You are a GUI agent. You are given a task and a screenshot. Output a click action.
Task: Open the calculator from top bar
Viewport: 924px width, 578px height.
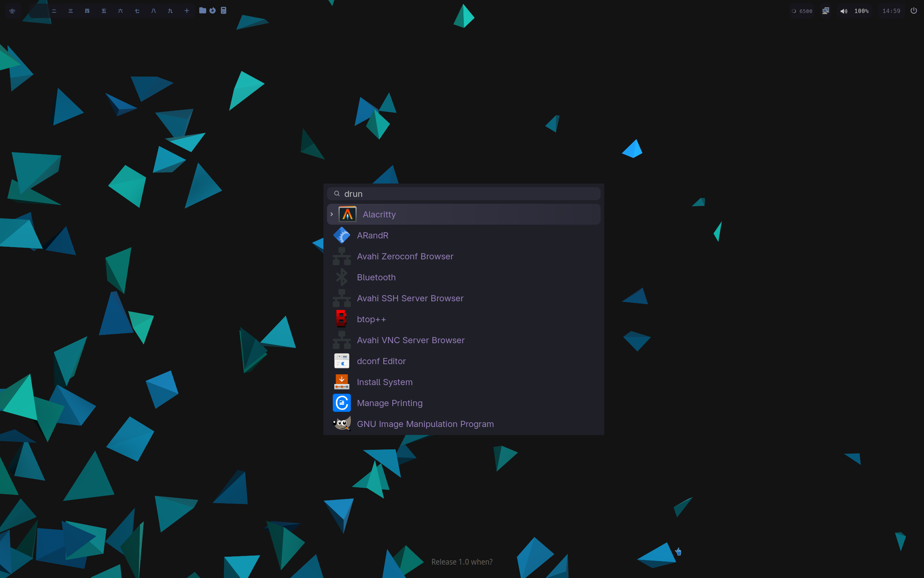pos(223,11)
